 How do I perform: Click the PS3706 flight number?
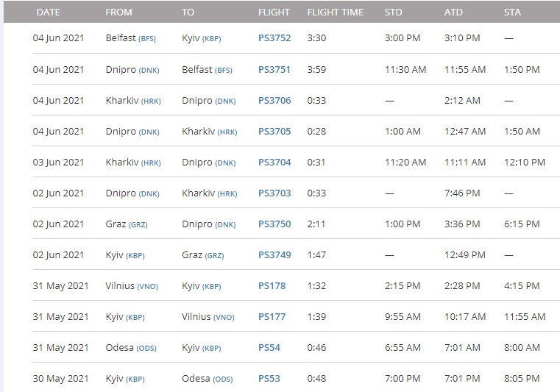coord(274,101)
